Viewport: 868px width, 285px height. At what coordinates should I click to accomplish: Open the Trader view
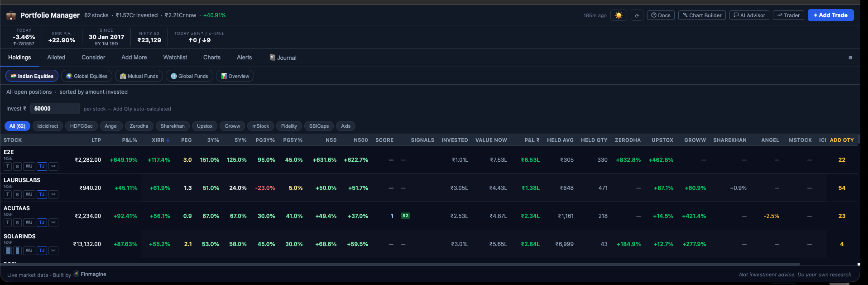click(x=788, y=15)
